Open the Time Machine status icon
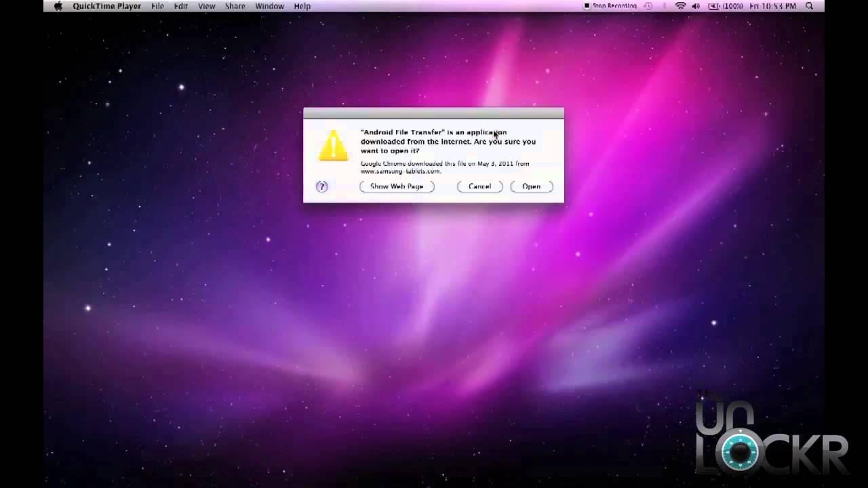Viewport: 868px width, 488px height. coord(648,6)
